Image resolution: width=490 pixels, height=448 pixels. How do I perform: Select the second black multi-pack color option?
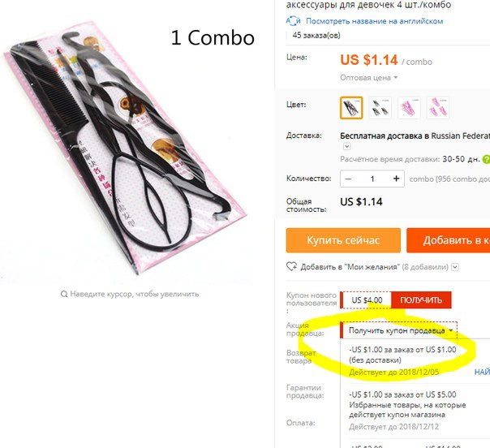click(x=380, y=108)
